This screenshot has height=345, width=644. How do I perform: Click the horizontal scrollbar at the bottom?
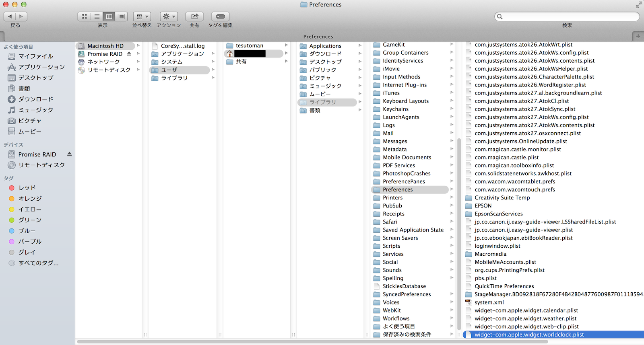(313, 342)
